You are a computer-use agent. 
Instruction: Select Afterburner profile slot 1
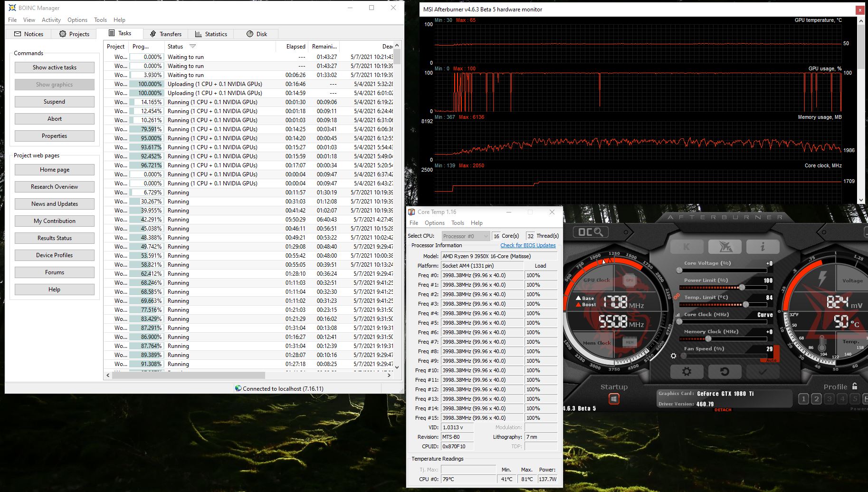(x=803, y=399)
